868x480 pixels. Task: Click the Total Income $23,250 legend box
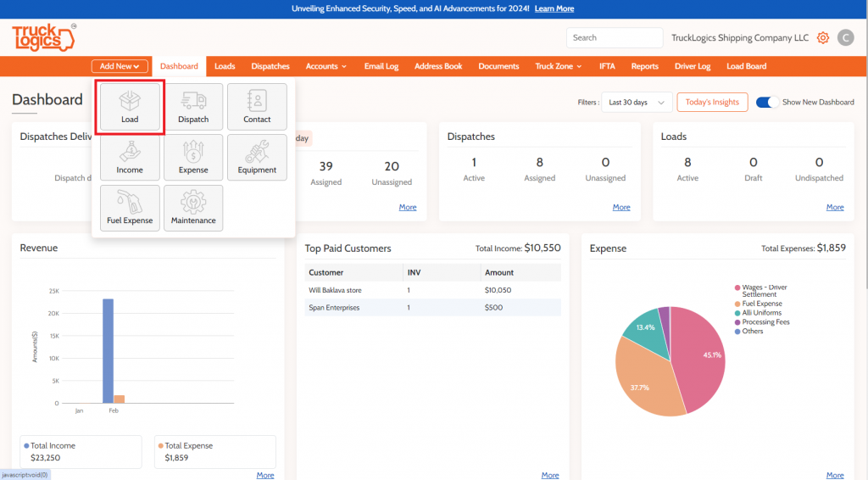[x=81, y=452]
